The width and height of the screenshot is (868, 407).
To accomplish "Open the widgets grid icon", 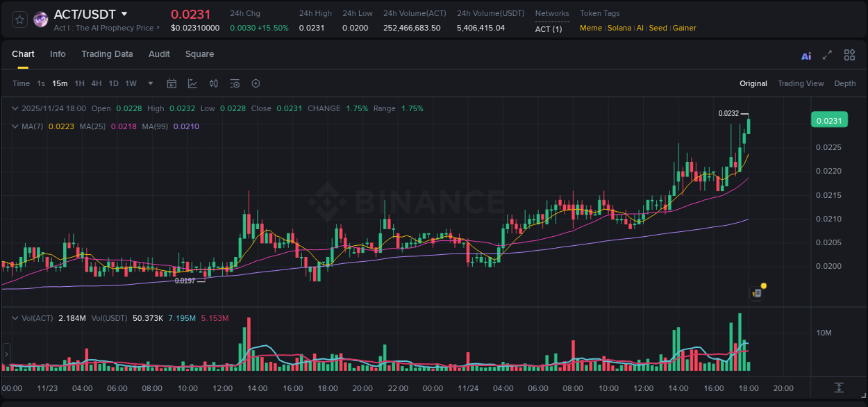I will [x=849, y=55].
